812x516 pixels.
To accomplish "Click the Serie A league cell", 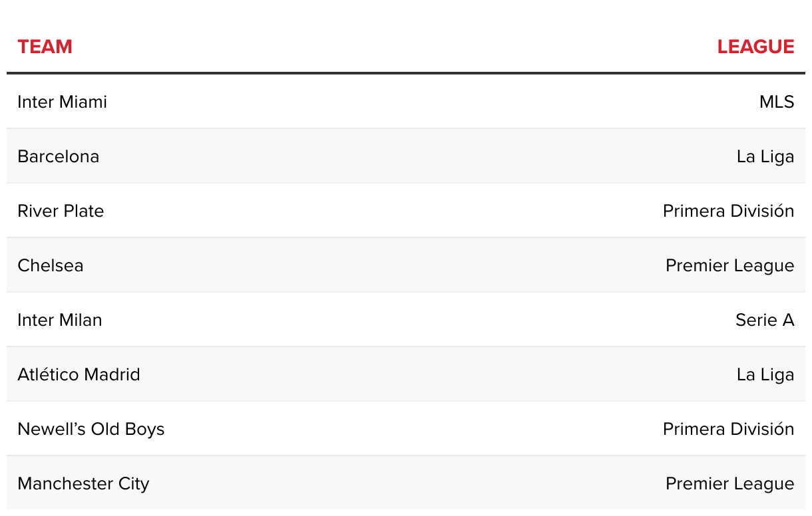I will [765, 320].
